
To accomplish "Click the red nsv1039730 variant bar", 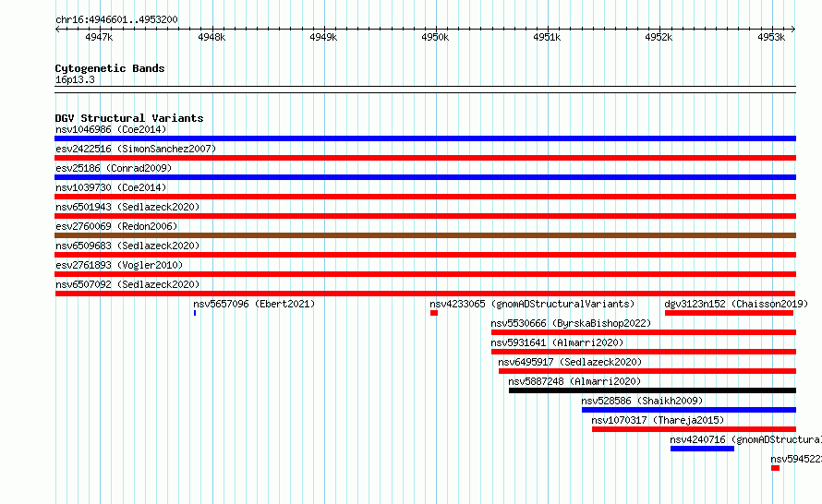I will (425, 197).
